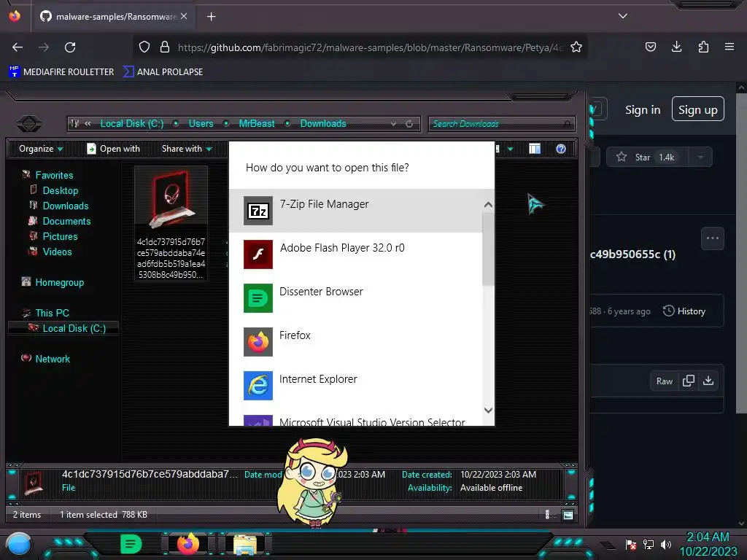Open the Firefox extensions menu
The width and height of the screenshot is (747, 560).
point(703,47)
